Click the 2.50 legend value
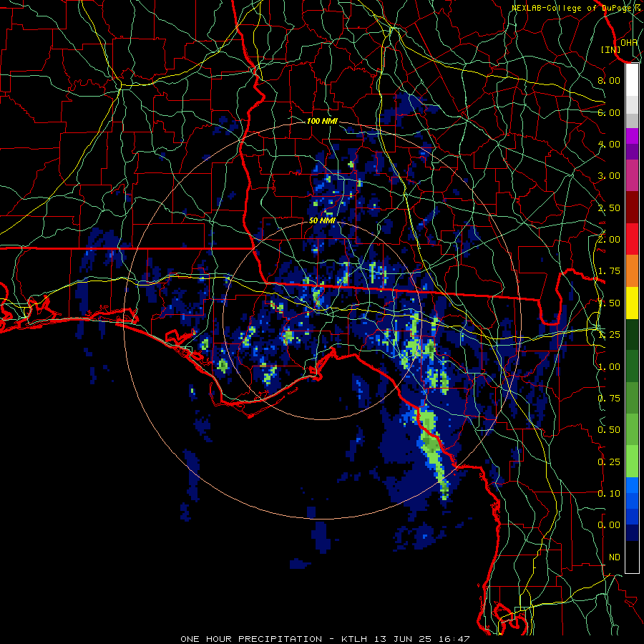The width and height of the screenshot is (644, 644). [x=609, y=208]
